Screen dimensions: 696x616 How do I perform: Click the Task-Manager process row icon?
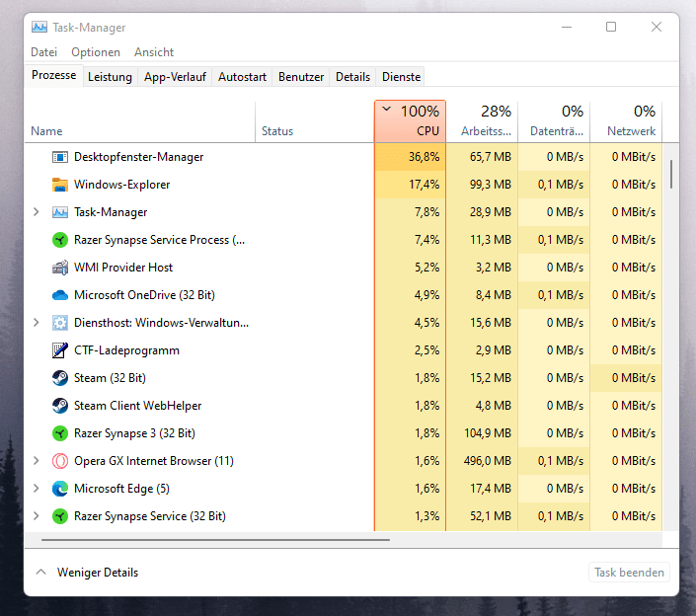tap(60, 212)
